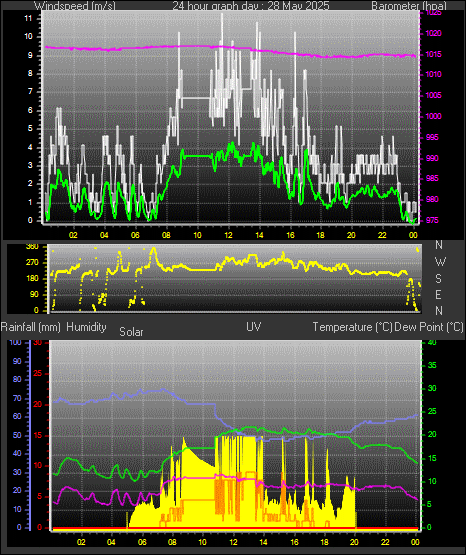Click the 985 barometer axis value
The height and width of the screenshot is (555, 466).
(x=432, y=178)
